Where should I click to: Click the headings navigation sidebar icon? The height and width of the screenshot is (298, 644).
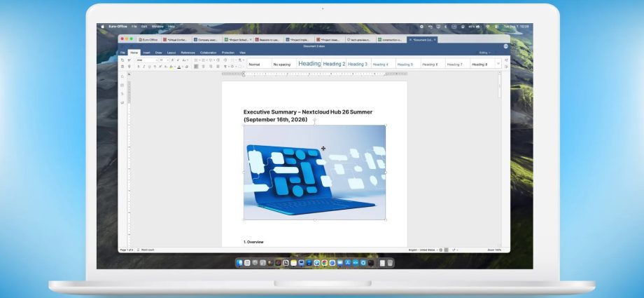pos(122,94)
